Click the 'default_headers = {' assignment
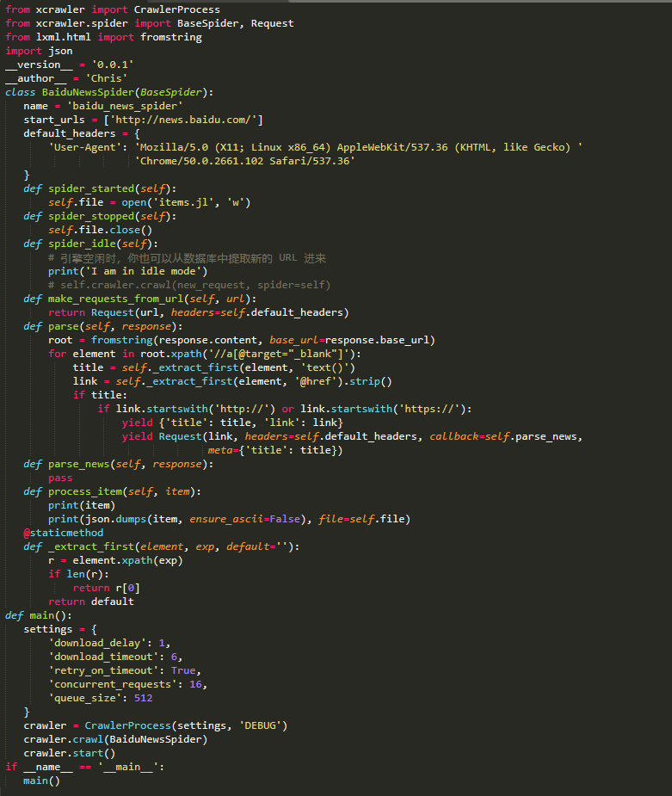This screenshot has width=672, height=796. click(x=82, y=133)
